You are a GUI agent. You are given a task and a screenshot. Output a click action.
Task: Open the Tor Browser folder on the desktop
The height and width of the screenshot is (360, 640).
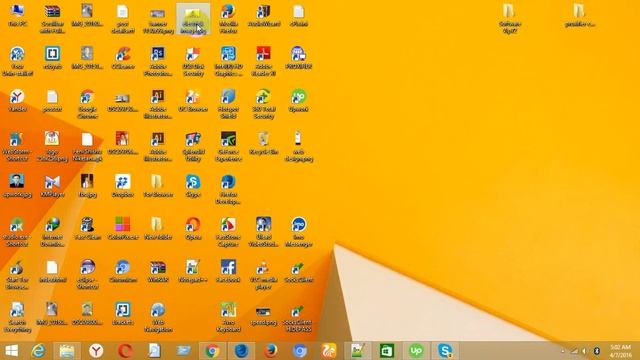click(158, 186)
